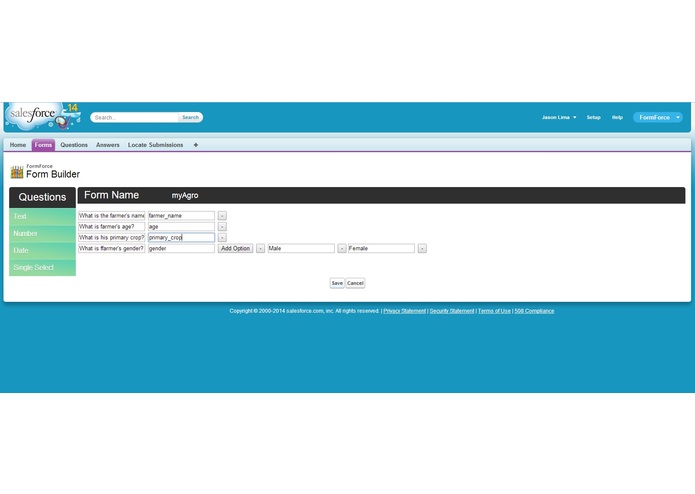Add a Text question type
This screenshot has height=494, width=695.
(43, 217)
